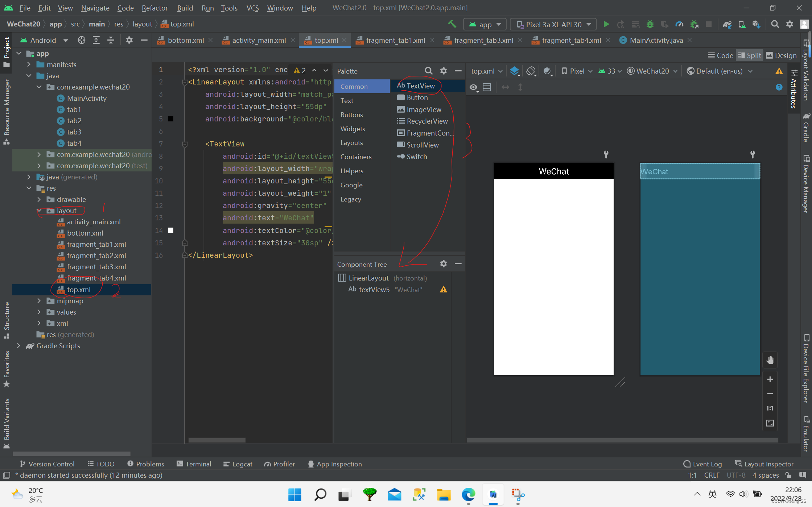Viewport: 812px width, 507px height.
Task: Open Microsoft Edge from the taskbar
Action: point(468,494)
